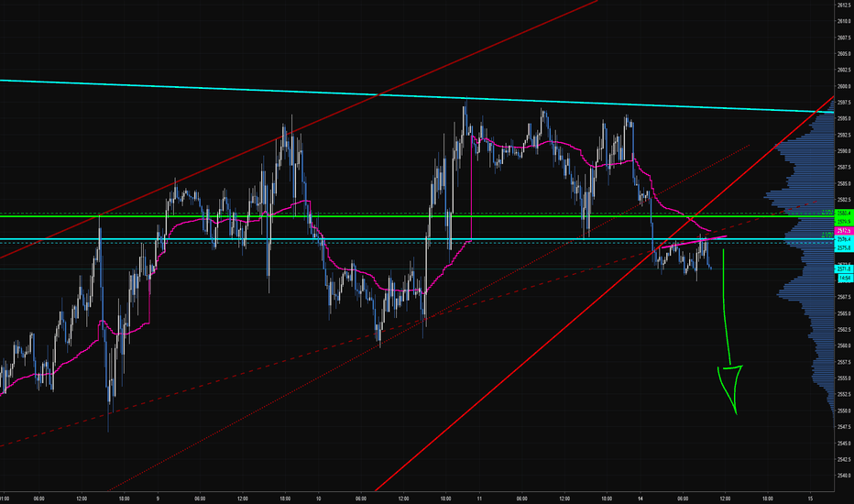Click the 2597.5 price axis label
854x504 pixels.
tap(844, 103)
